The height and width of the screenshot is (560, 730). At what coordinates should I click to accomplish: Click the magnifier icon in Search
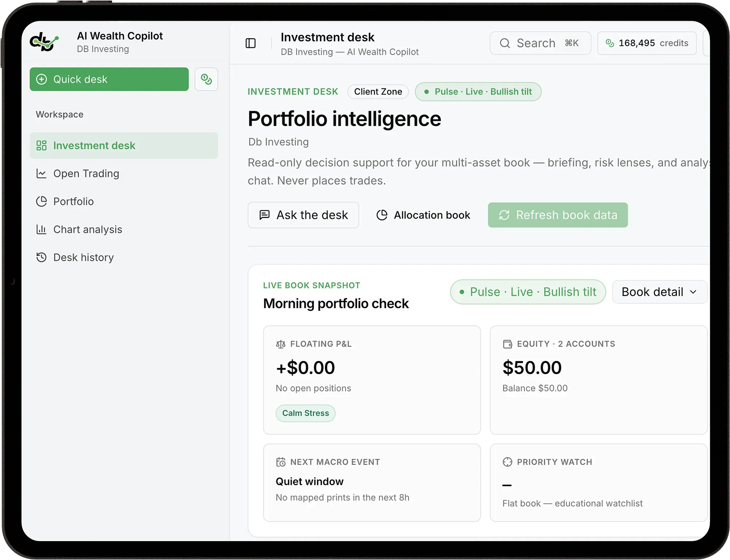(505, 43)
